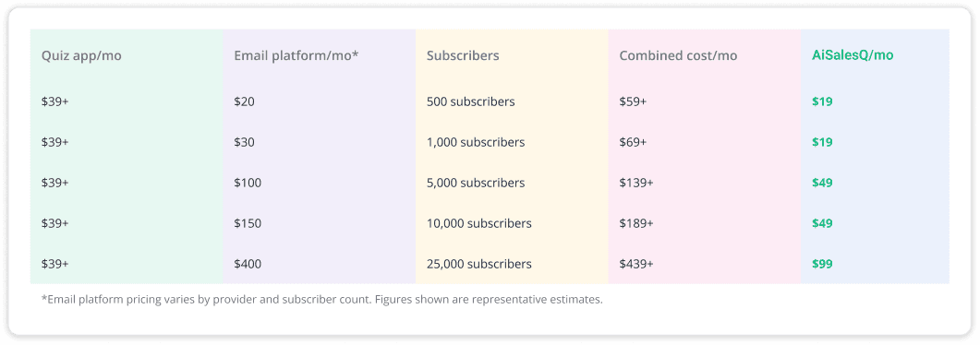This screenshot has height=345, width=980.
Task: Select the 5,000 subscribers cell
Action: (476, 183)
